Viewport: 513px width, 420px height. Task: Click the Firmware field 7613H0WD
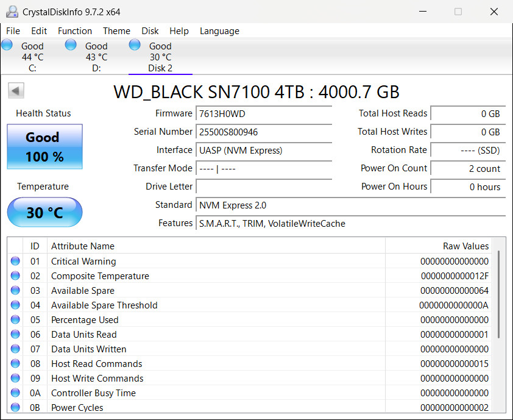point(264,113)
